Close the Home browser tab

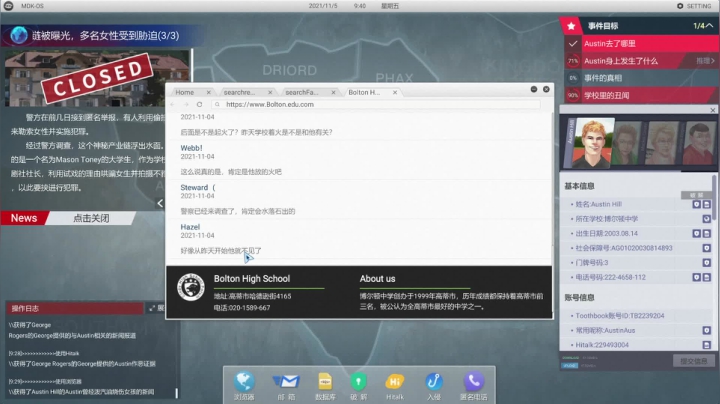tap(208, 92)
